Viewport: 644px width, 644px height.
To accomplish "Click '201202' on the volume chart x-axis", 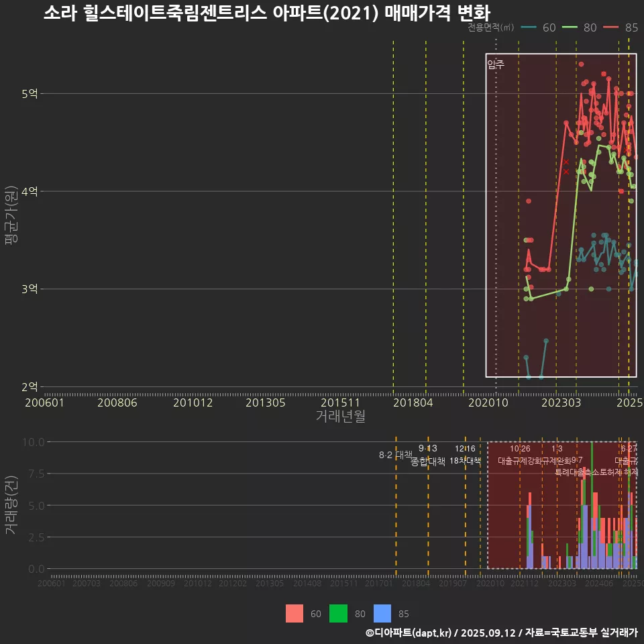I will pos(233,583).
